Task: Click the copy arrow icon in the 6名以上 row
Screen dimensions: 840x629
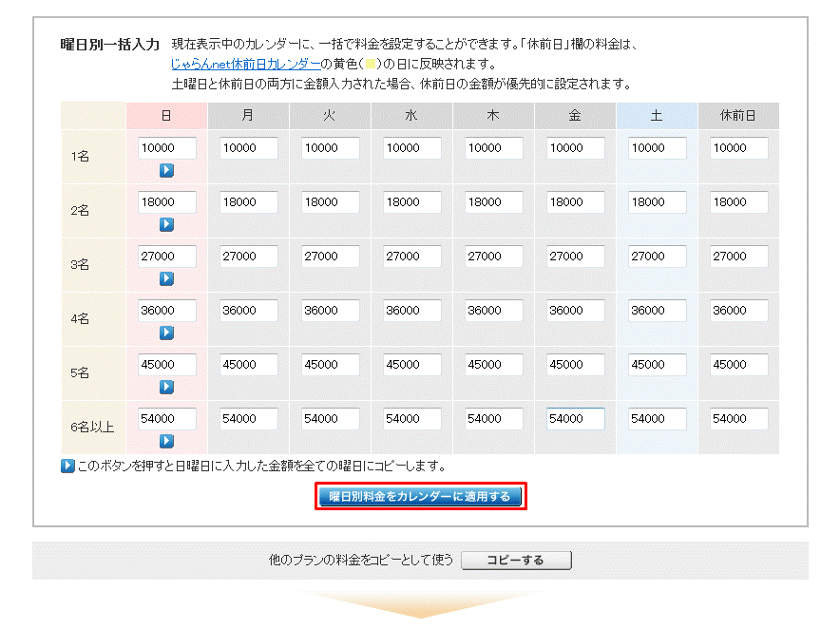Action: click(x=166, y=441)
